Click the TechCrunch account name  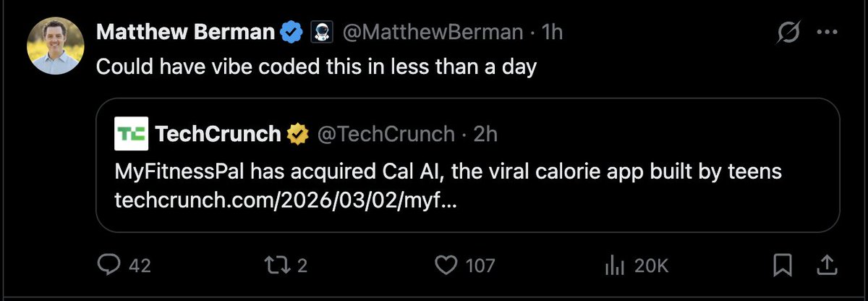(x=218, y=134)
